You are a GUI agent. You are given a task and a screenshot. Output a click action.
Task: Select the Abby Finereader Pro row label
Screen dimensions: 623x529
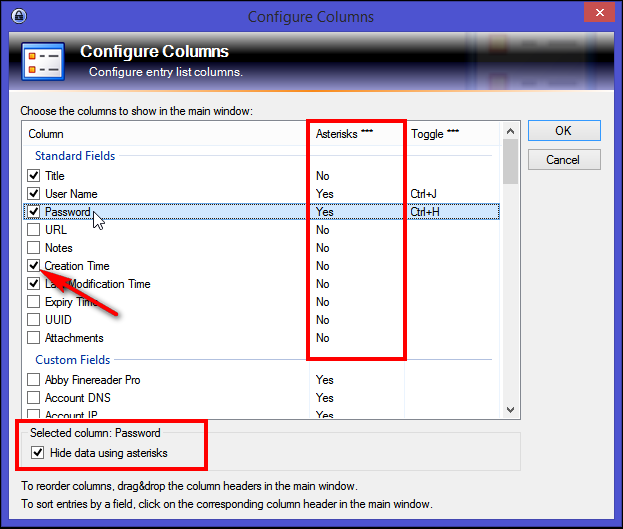(x=93, y=380)
